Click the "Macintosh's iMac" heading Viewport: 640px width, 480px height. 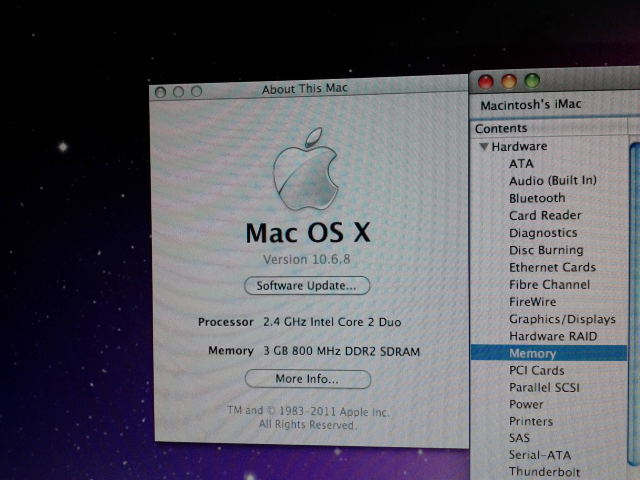(x=531, y=105)
